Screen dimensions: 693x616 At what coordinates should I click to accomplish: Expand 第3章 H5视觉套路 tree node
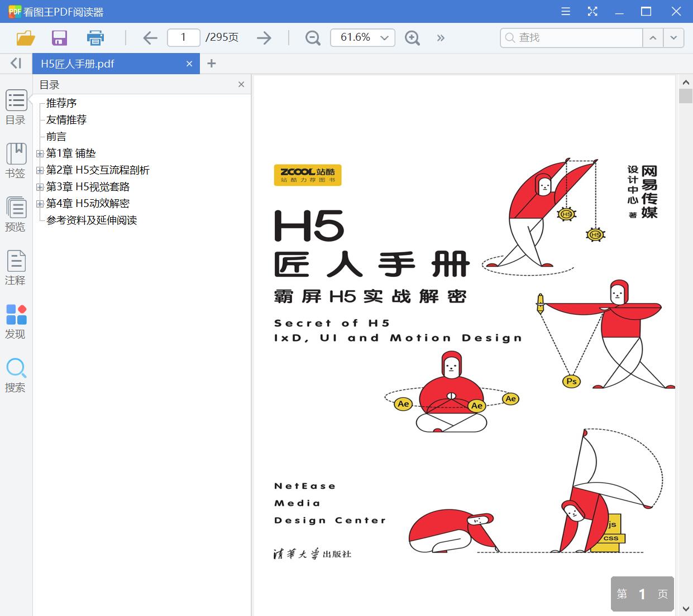tap(40, 187)
